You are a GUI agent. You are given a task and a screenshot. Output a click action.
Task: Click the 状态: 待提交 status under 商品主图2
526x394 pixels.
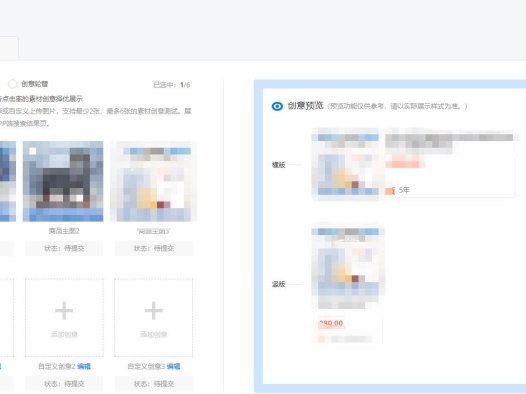point(64,248)
